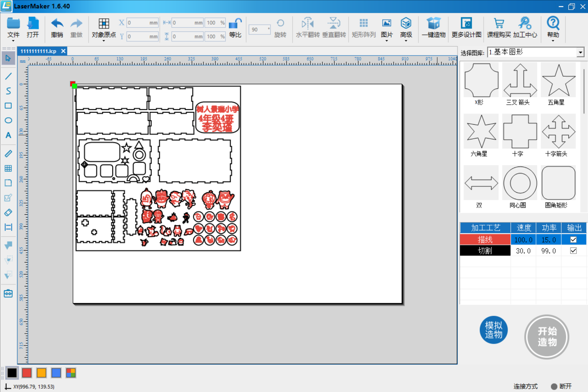Toggle output checkbox for 描线 row
Viewport: 588px width, 392px height.
click(573, 240)
